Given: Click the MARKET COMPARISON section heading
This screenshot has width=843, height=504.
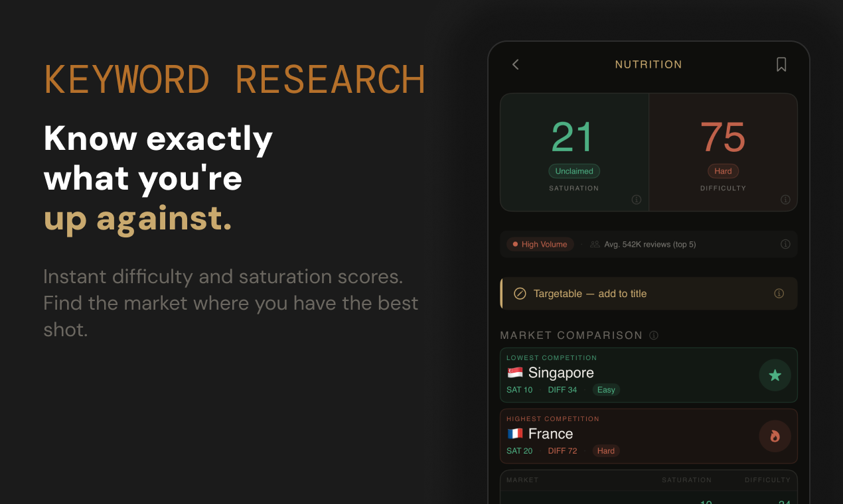Looking at the screenshot, I should click(x=572, y=336).
